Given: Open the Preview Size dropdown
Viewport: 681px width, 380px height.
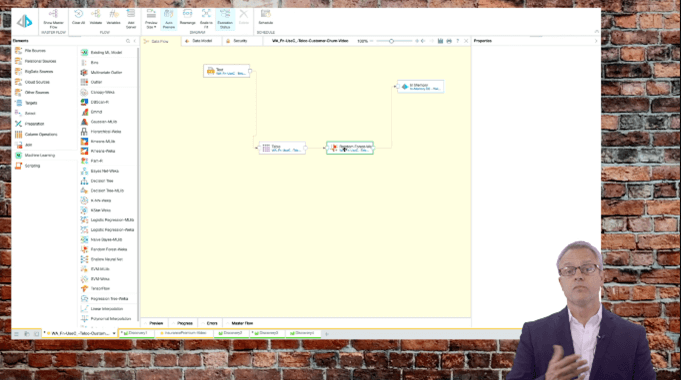Looking at the screenshot, I should coord(151,20).
